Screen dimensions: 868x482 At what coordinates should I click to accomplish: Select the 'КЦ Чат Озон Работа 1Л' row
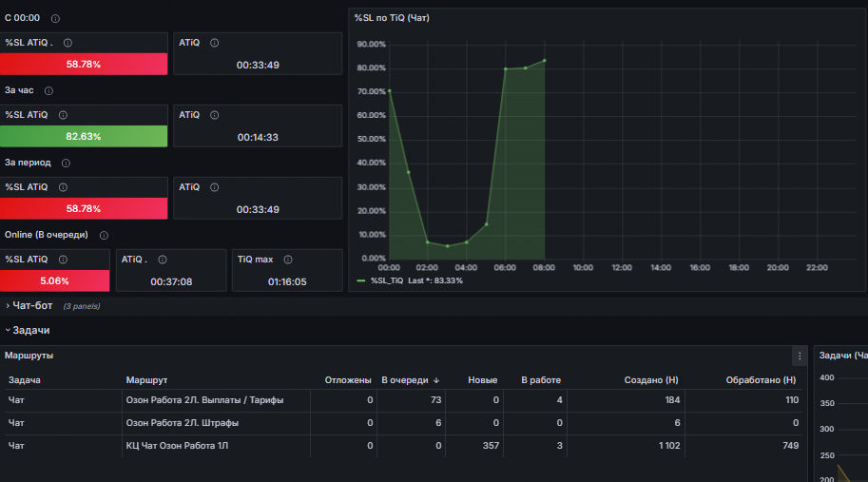point(403,446)
